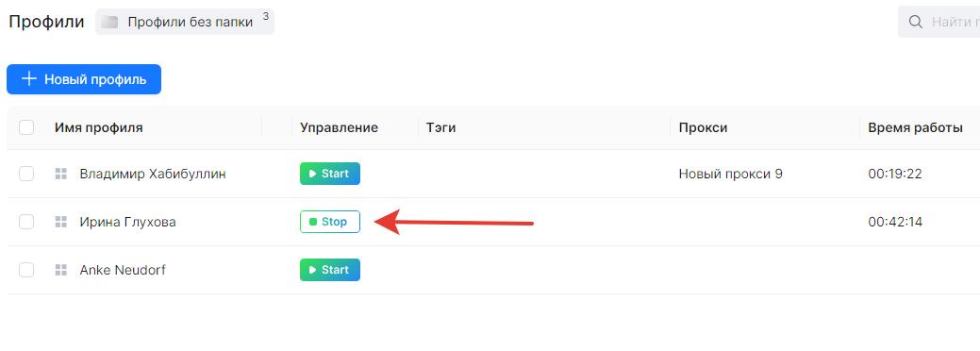Click the Время работы column header

coord(915,127)
